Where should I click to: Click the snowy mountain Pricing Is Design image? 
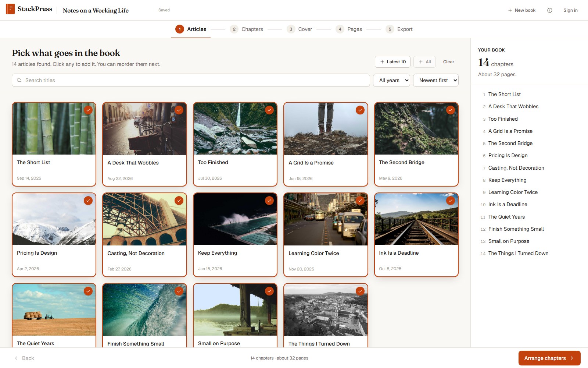(54, 219)
